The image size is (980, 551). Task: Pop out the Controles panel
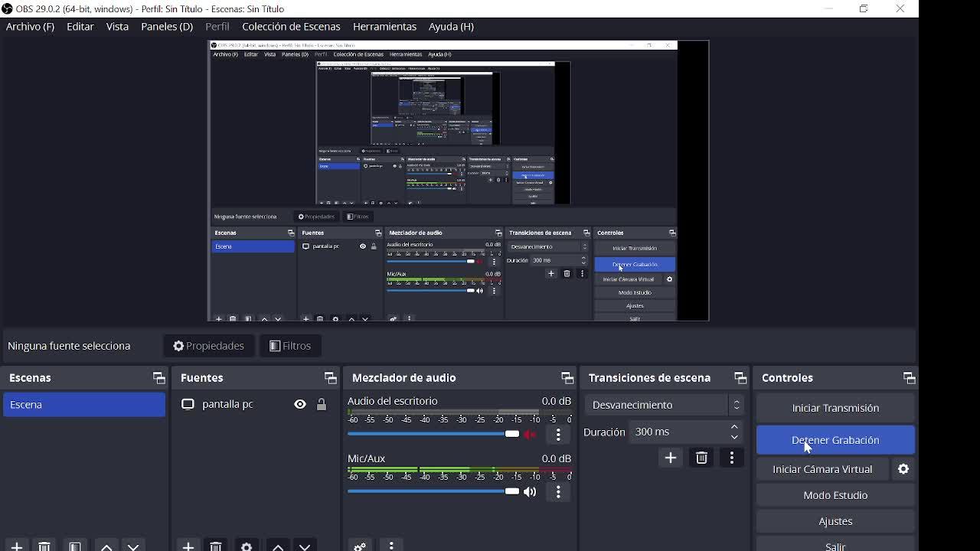coord(909,378)
